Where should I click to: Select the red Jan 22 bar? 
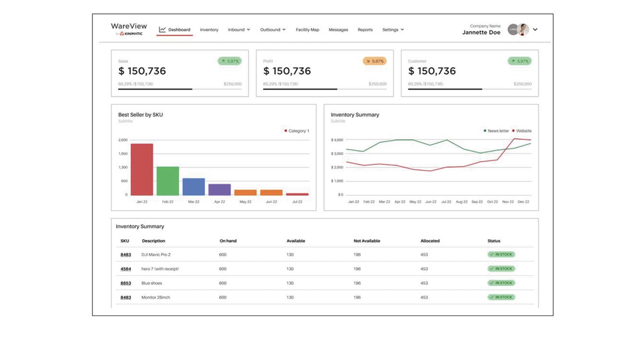[142, 169]
